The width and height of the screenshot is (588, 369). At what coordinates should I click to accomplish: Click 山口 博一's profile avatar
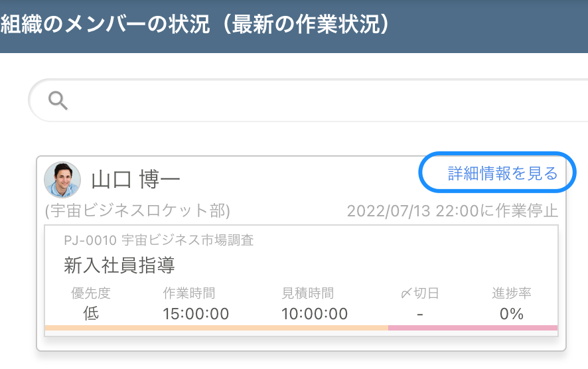(62, 180)
